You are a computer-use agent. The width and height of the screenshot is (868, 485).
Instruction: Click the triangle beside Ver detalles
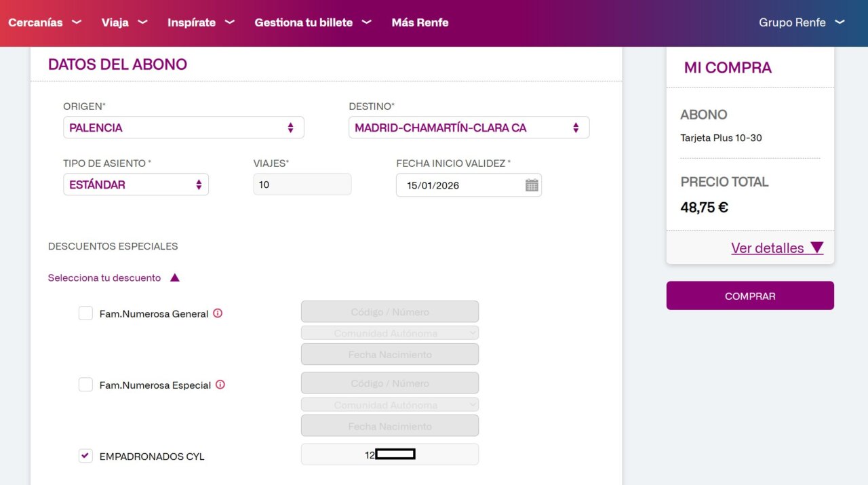816,248
